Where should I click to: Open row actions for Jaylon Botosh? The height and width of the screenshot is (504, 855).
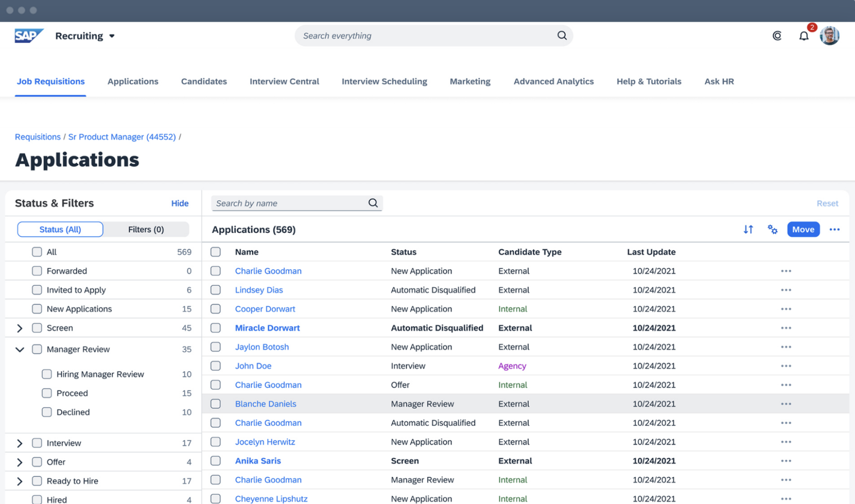[786, 347]
